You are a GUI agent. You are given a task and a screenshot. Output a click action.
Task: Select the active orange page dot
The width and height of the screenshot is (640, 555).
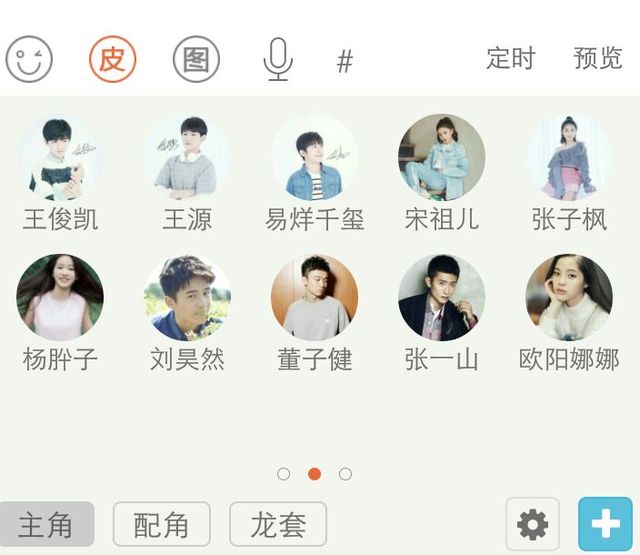coord(314,474)
